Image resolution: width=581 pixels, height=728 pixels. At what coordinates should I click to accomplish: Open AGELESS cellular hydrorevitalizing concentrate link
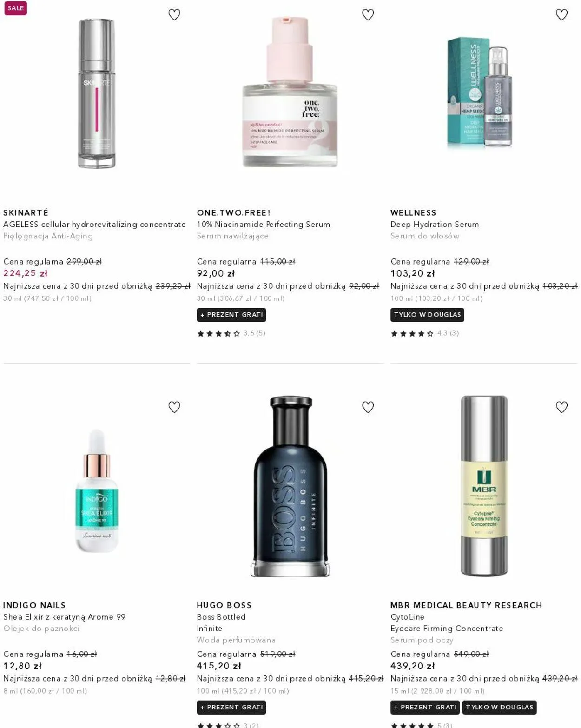94,225
